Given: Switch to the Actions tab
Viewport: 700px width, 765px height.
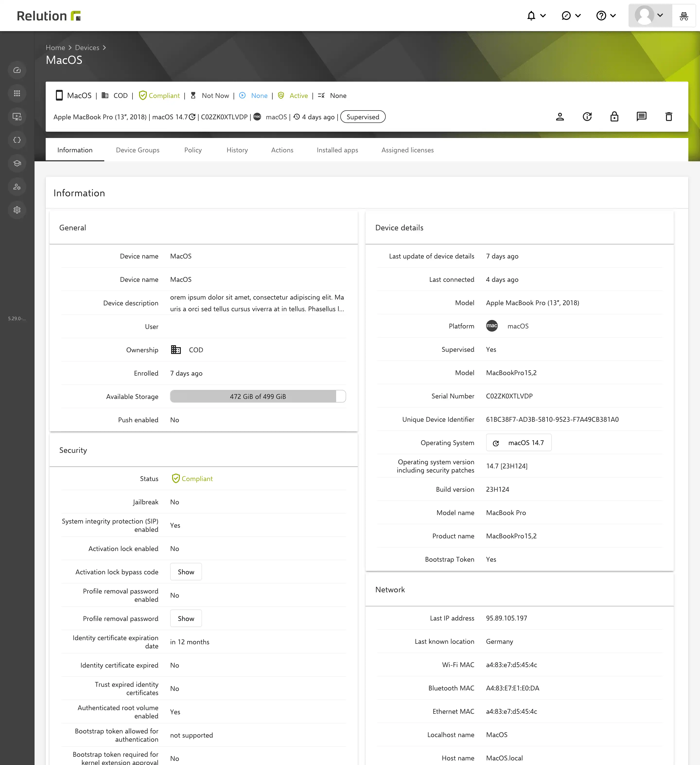Looking at the screenshot, I should pos(282,150).
